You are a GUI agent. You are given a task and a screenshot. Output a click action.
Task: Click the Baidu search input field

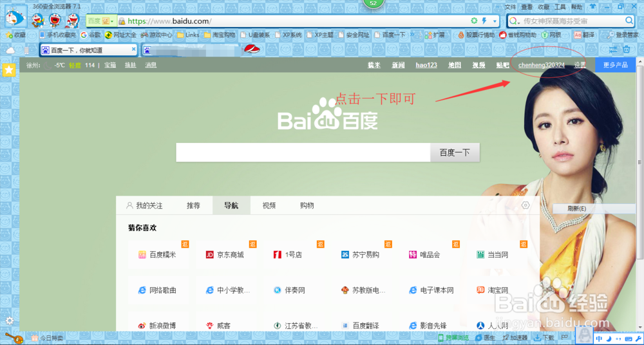pyautogui.click(x=303, y=153)
